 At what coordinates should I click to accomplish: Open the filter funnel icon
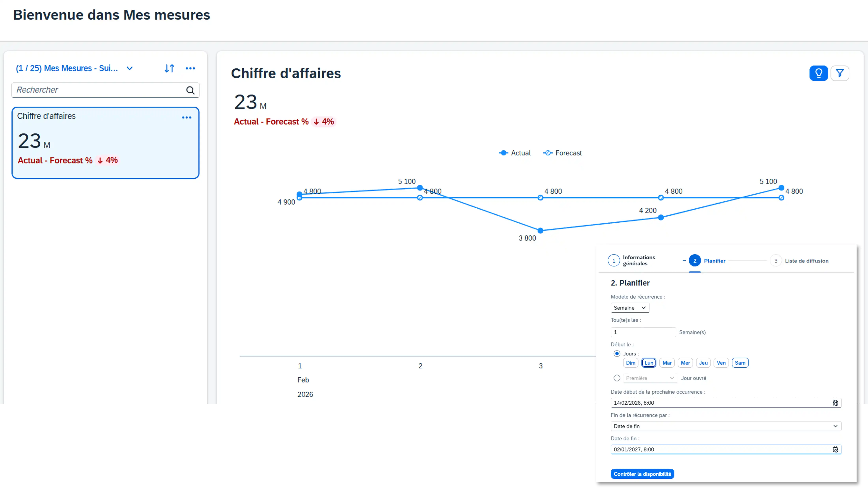point(840,73)
